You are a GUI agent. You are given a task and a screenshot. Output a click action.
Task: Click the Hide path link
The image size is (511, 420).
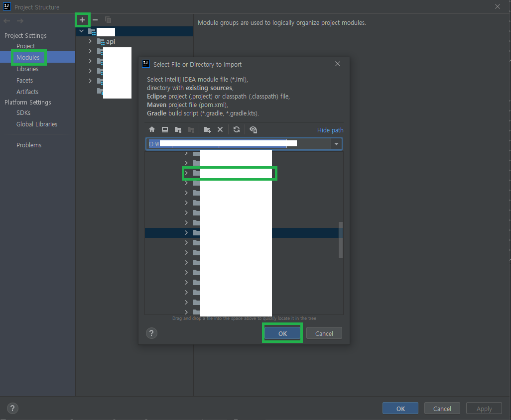pos(330,129)
